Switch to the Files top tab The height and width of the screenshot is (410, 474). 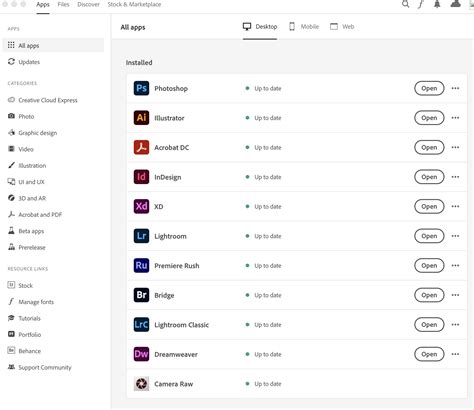63,5
